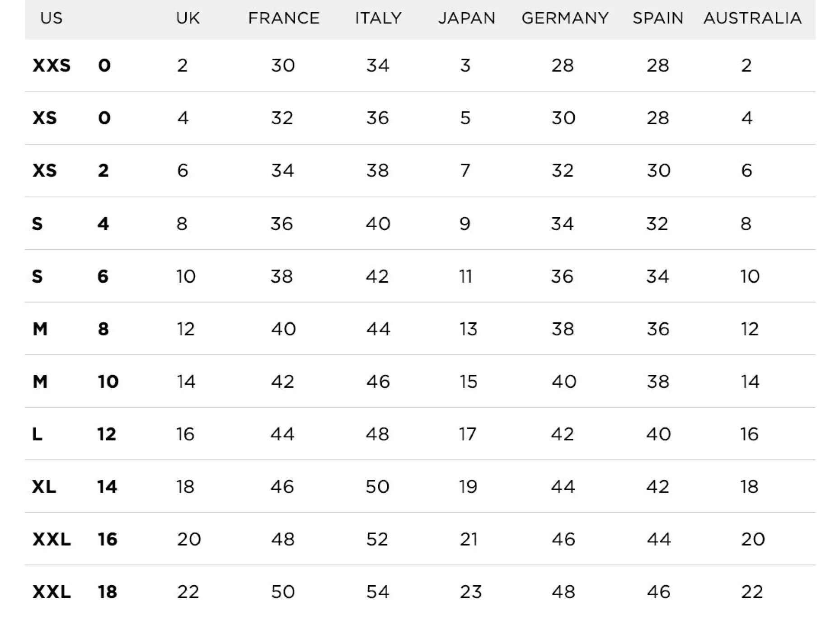This screenshot has width=840, height=624.
Task: Click the SPAIN column header
Action: (658, 19)
